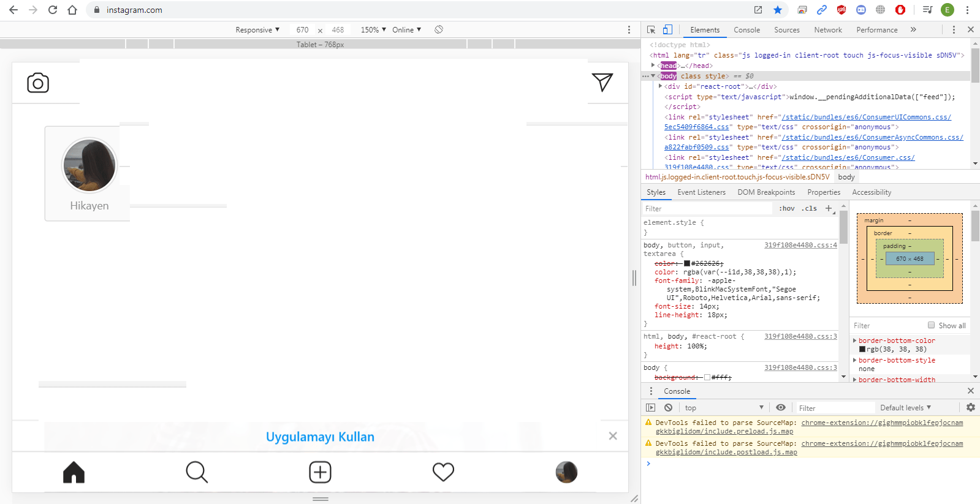Click the #262626 color swatch
The height and width of the screenshot is (504, 980).
(687, 263)
